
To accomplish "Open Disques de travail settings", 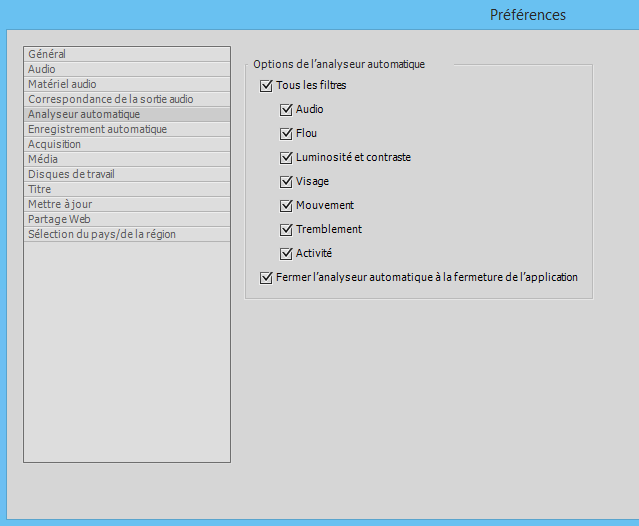I will coord(71,174).
